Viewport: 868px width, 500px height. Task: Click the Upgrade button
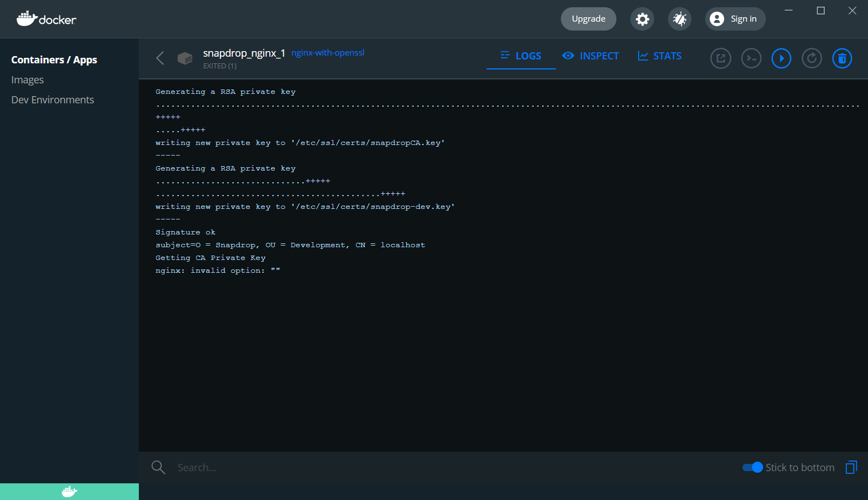point(589,19)
